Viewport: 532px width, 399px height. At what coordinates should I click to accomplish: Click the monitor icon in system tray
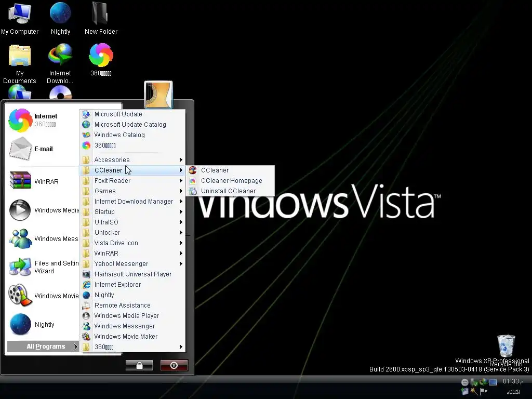coord(493,382)
